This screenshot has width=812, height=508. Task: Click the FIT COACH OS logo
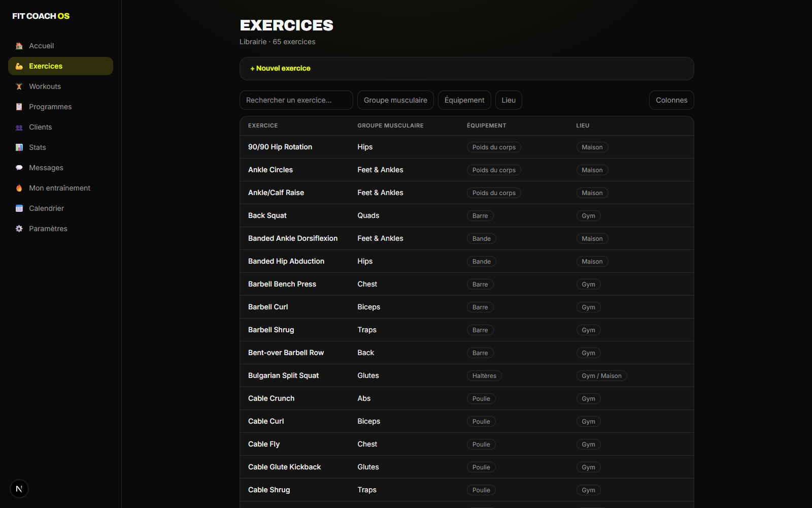[41, 16]
